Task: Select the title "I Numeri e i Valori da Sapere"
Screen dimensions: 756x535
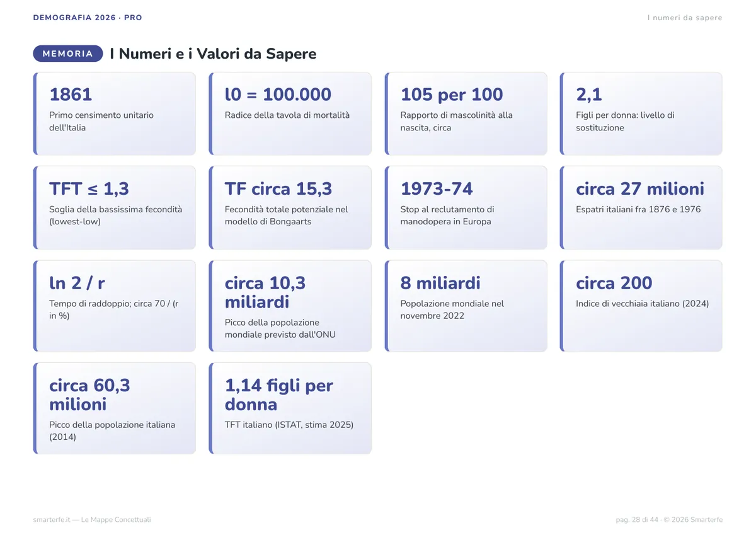Action: (213, 54)
